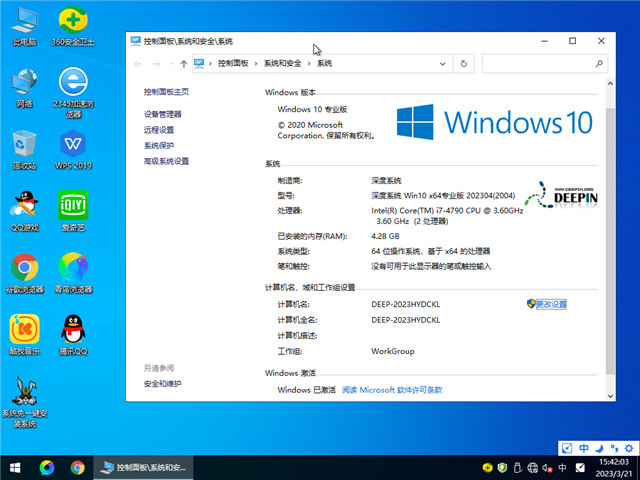
Task: Open 阅读 Microsoft 软件许可条款 link
Action: click(x=391, y=390)
